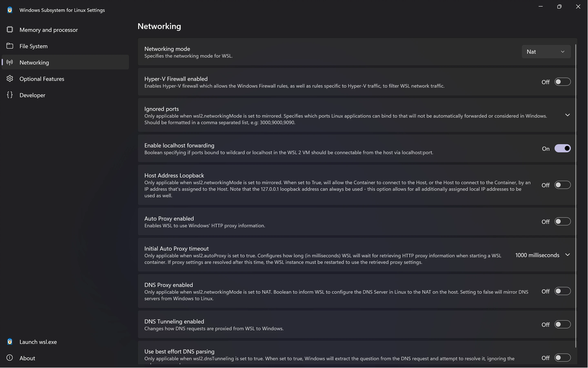Image resolution: width=588 pixels, height=368 pixels.
Task: Click the File System folder icon
Action: (10, 46)
